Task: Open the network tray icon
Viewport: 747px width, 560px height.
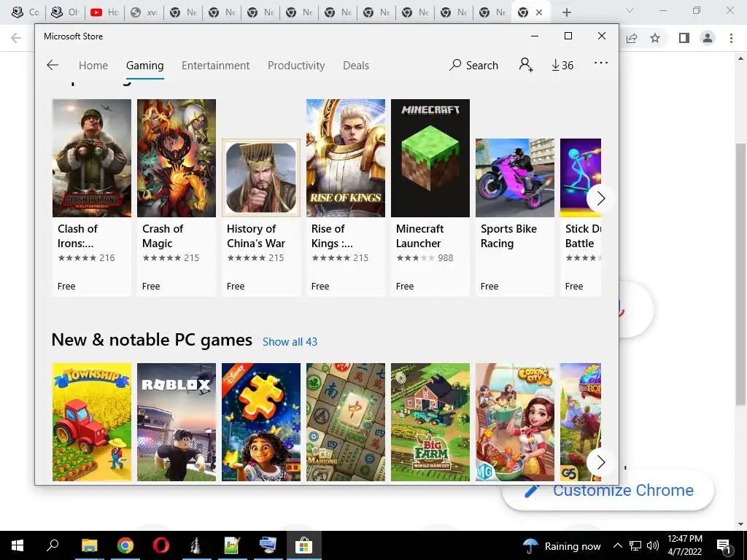Action: pos(635,545)
